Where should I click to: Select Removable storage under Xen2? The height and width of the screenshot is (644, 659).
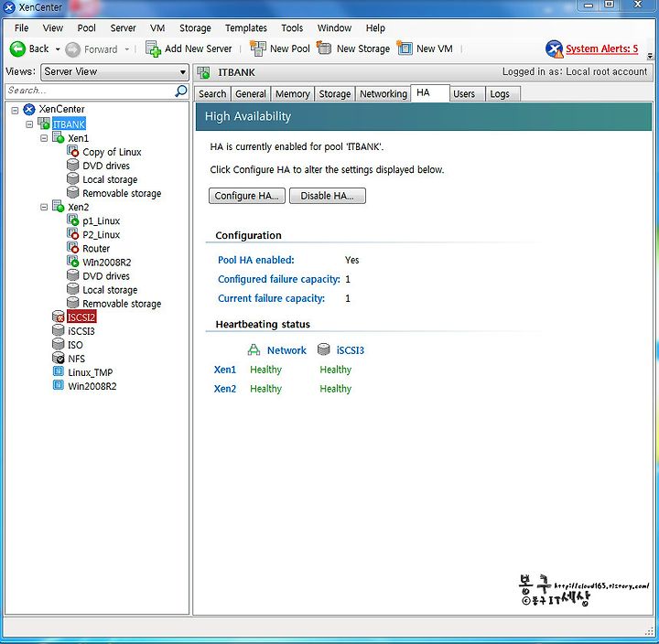122,304
